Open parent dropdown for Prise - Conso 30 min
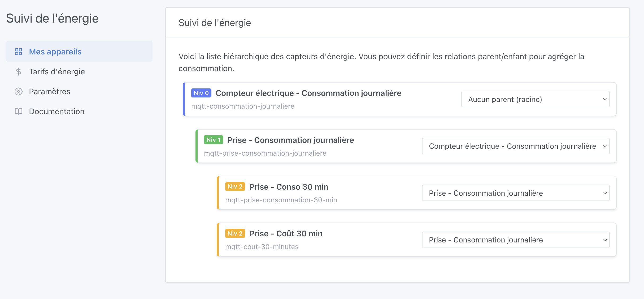The image size is (644, 299). (516, 193)
